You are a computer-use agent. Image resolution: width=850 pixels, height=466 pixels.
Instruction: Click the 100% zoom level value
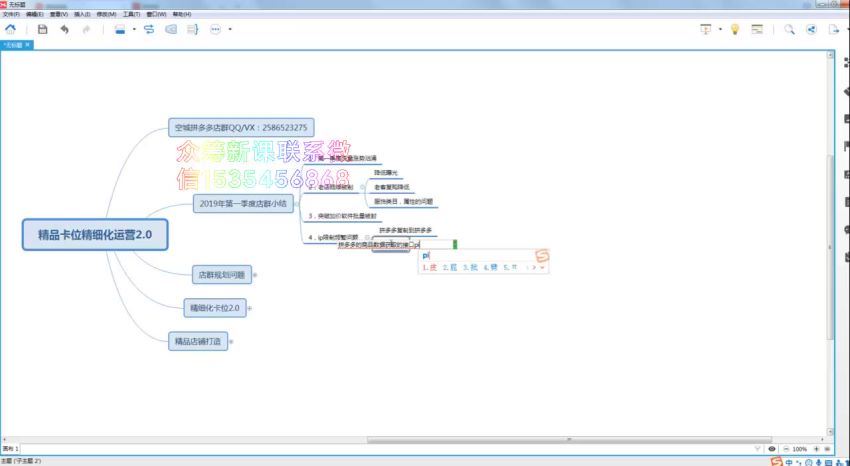click(800, 449)
